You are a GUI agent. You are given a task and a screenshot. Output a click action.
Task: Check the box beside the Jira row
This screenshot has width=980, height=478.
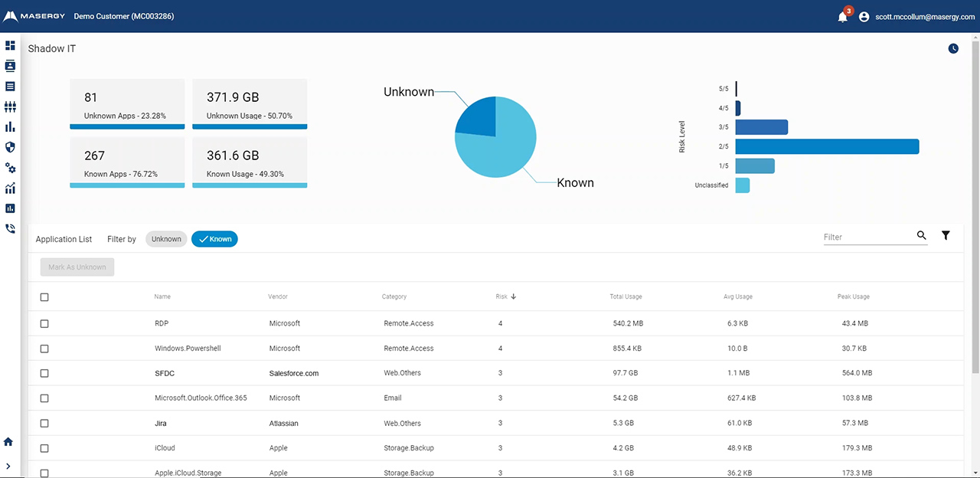[44, 423]
